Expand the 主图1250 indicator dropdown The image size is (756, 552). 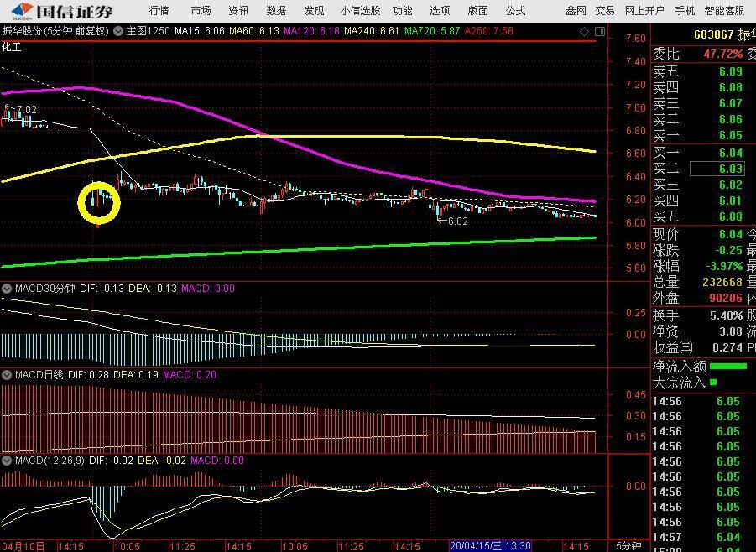click(120, 31)
